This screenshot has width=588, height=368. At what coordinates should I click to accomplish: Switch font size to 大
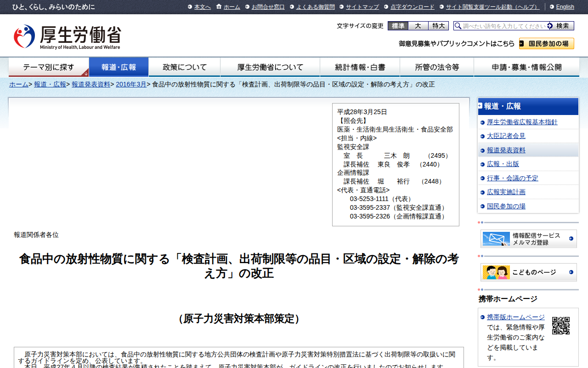[x=418, y=26]
